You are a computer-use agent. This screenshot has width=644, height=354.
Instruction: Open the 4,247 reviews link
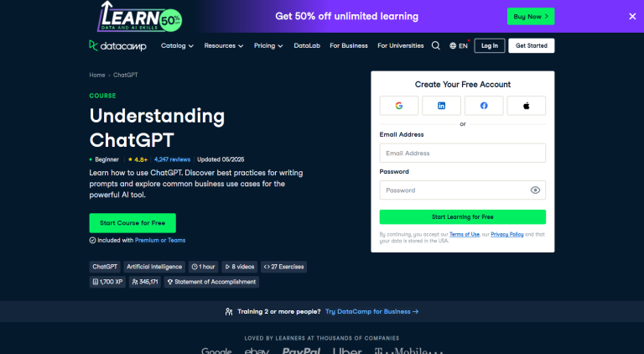[x=172, y=159]
